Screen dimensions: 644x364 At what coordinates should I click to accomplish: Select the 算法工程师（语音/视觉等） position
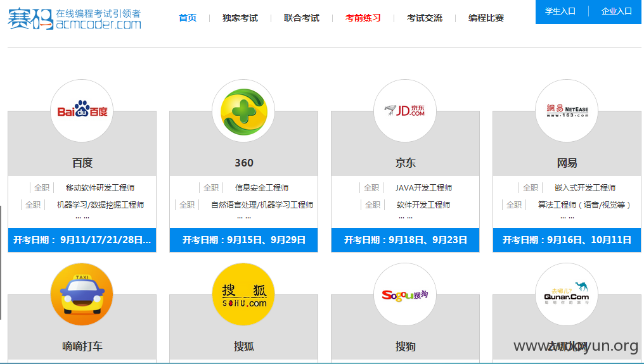(x=584, y=204)
